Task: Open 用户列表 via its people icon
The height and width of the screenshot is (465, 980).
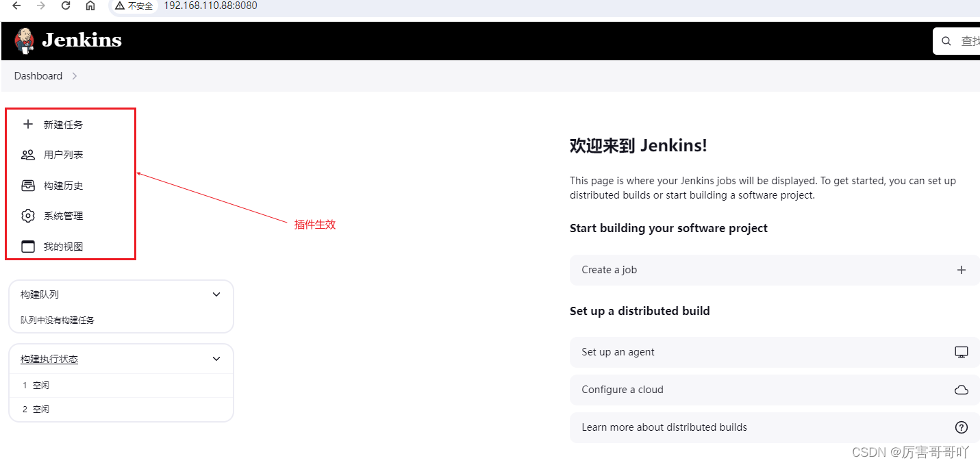Action: [27, 154]
